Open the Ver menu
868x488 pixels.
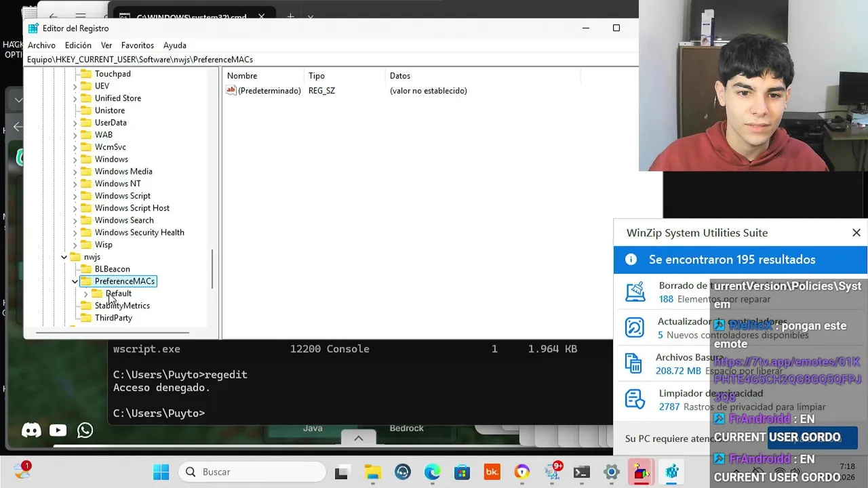click(106, 45)
